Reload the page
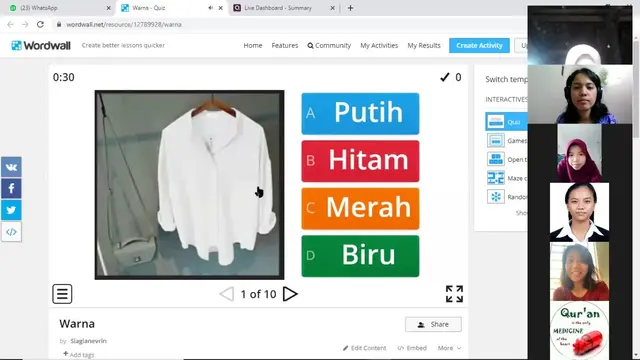The image size is (640, 360). (x=40, y=24)
